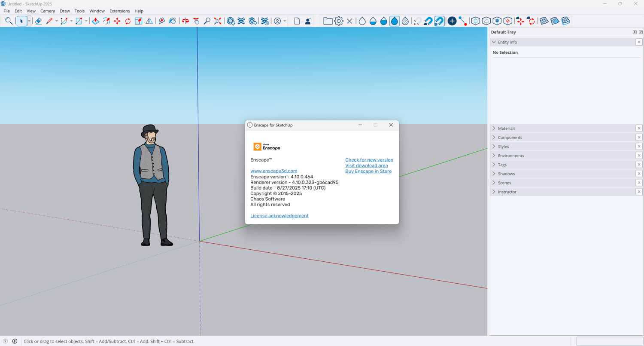This screenshot has height=346, width=644.
Task: Open the Camera menu
Action: [x=48, y=11]
